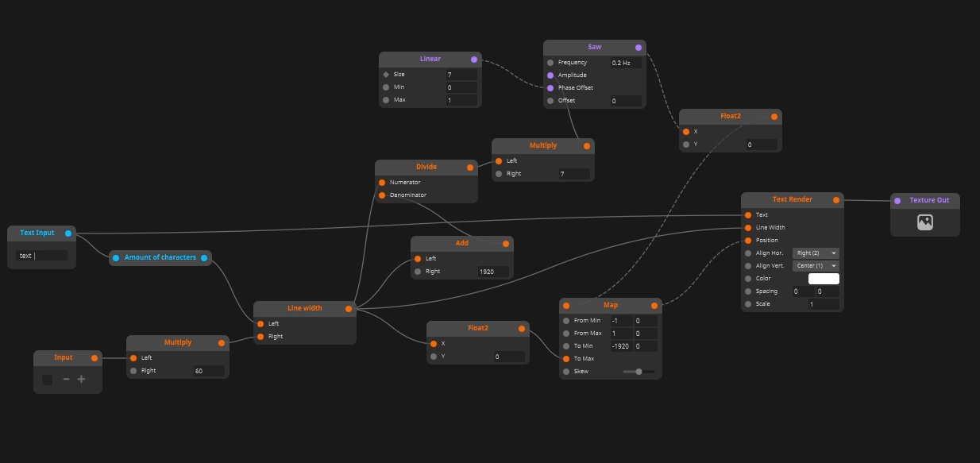This screenshot has height=463, width=980.
Task: Click the diamond Size port on Linear node
Action: pyautogui.click(x=386, y=75)
